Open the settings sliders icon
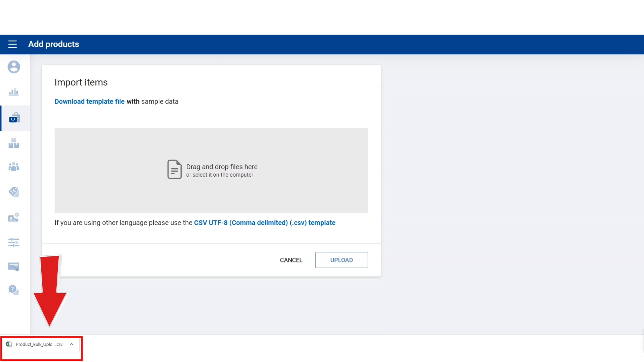The width and height of the screenshot is (644, 362). pyautogui.click(x=14, y=242)
